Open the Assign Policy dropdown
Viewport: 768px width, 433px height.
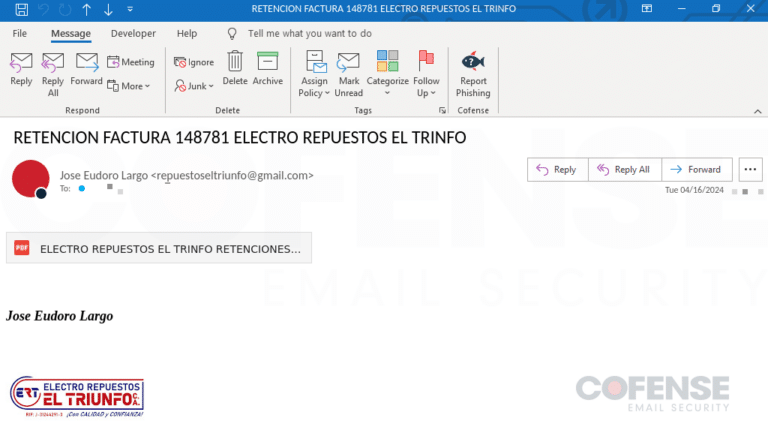pos(314,74)
